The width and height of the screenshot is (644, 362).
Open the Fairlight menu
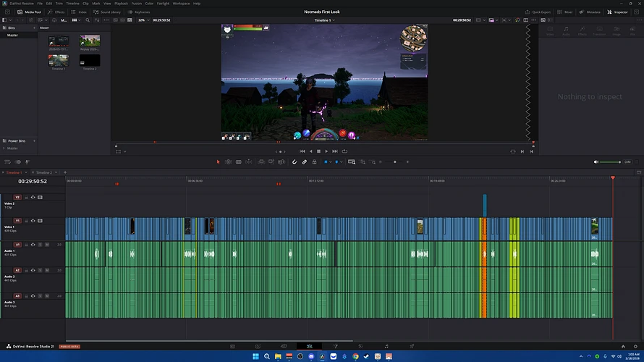pos(163,4)
